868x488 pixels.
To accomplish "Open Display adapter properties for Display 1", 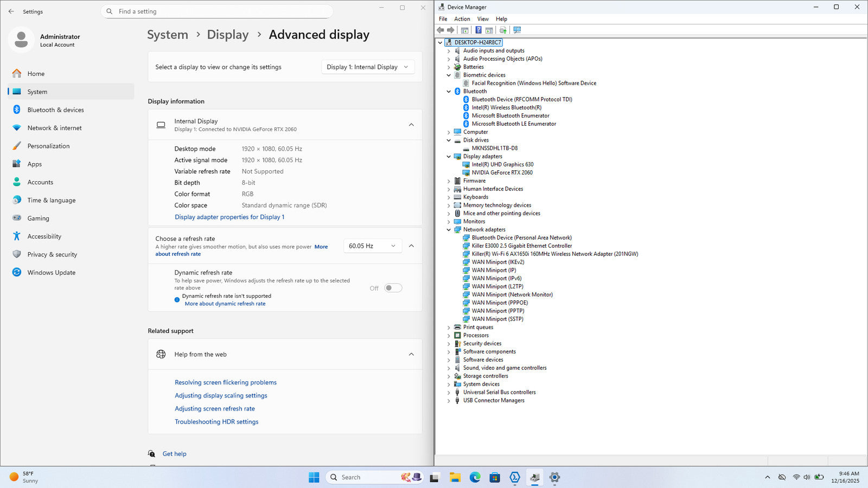I will pyautogui.click(x=229, y=217).
